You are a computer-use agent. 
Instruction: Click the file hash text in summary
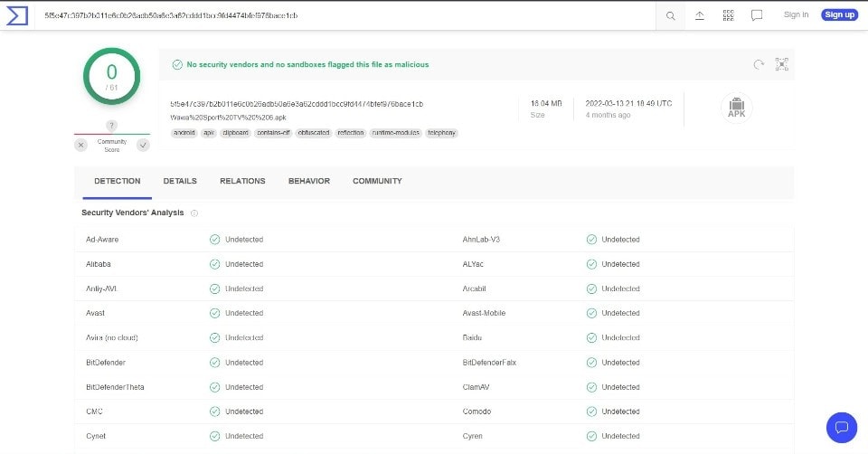tap(297, 104)
